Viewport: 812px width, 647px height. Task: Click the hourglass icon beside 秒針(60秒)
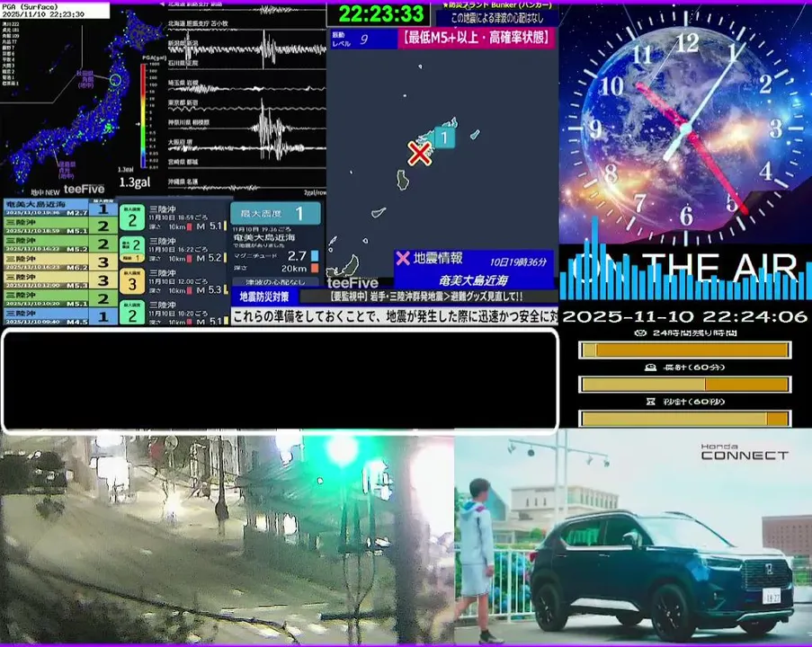tap(650, 402)
